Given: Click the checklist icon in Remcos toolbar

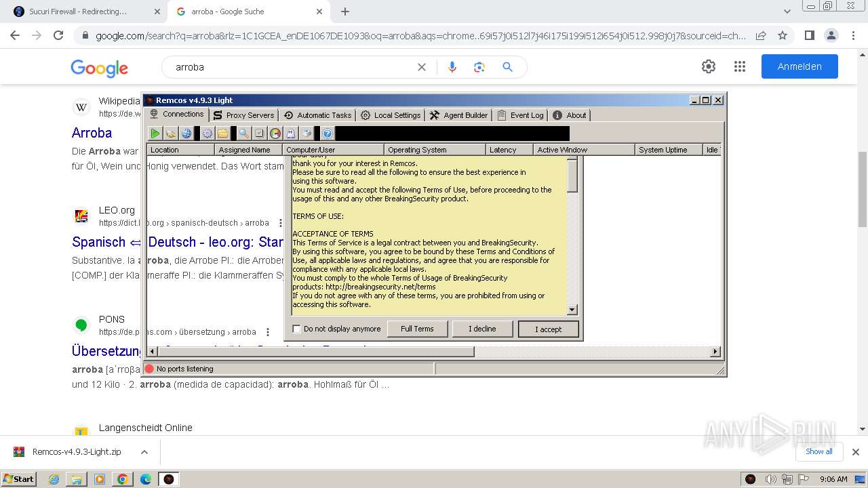Looking at the screenshot, I should pos(259,134).
